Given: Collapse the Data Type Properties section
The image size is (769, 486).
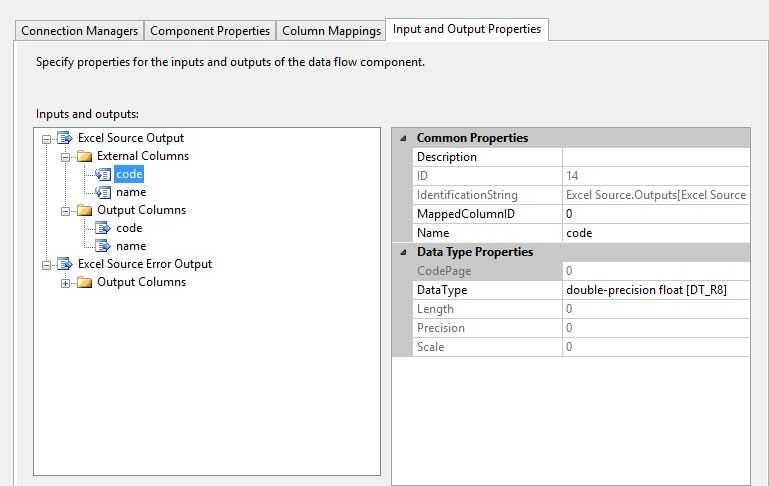Looking at the screenshot, I should 402,252.
